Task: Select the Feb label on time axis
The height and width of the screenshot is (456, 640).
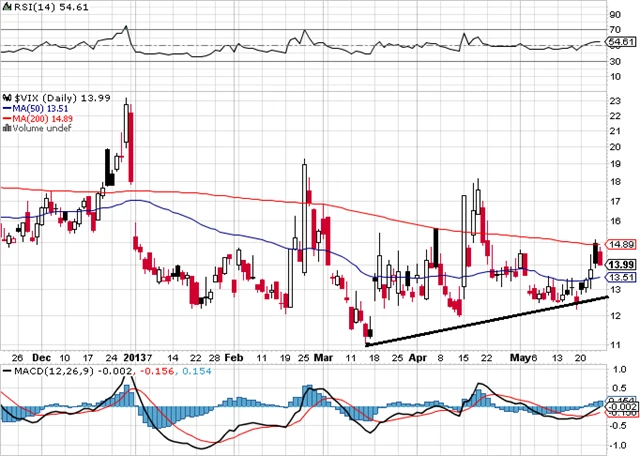Action: pyautogui.click(x=232, y=357)
